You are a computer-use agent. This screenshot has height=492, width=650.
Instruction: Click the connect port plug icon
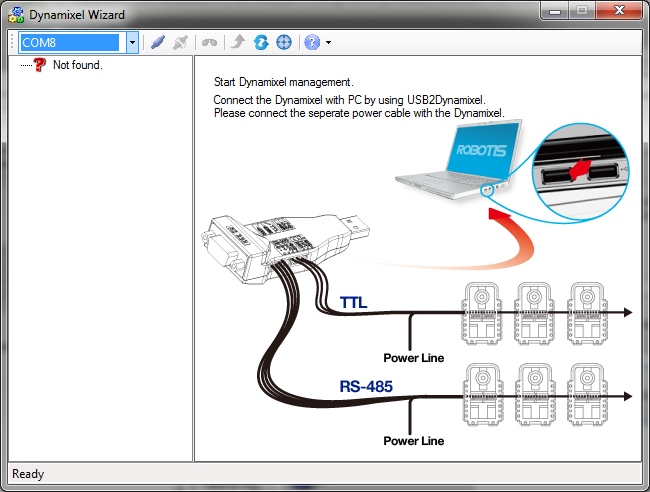click(157, 43)
